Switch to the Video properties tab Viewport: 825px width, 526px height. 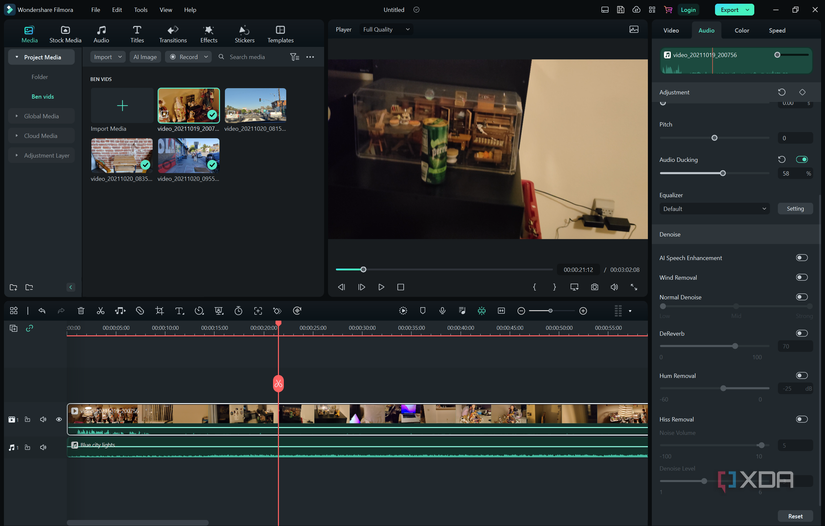pyautogui.click(x=671, y=31)
